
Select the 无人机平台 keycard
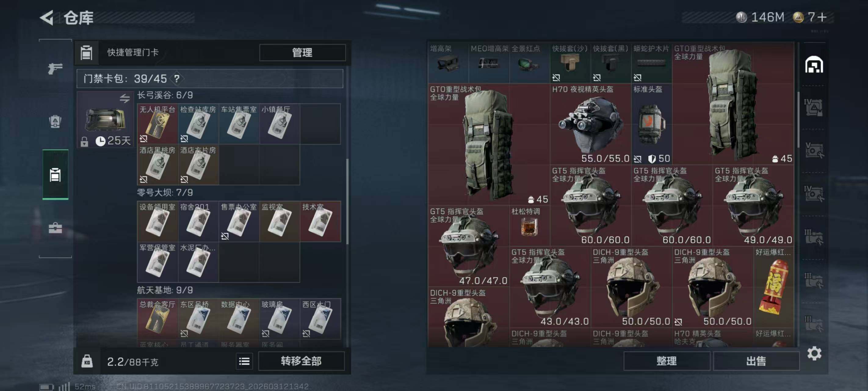[157, 124]
